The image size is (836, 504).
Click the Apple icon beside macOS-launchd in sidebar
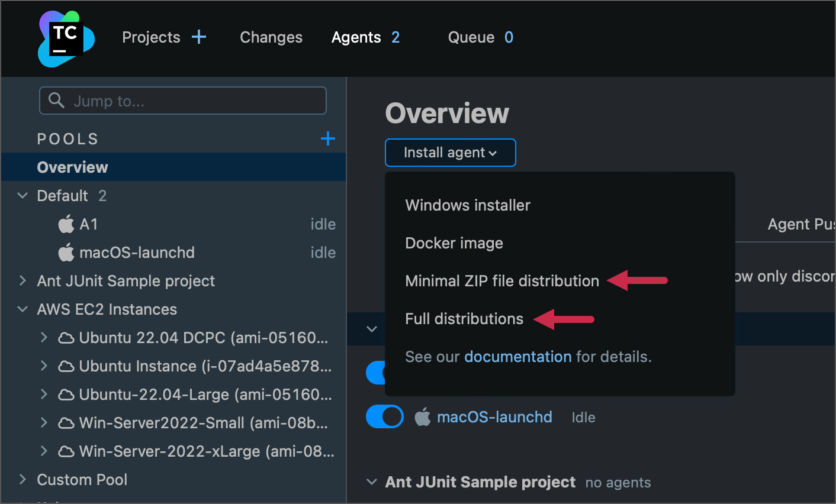(65, 252)
